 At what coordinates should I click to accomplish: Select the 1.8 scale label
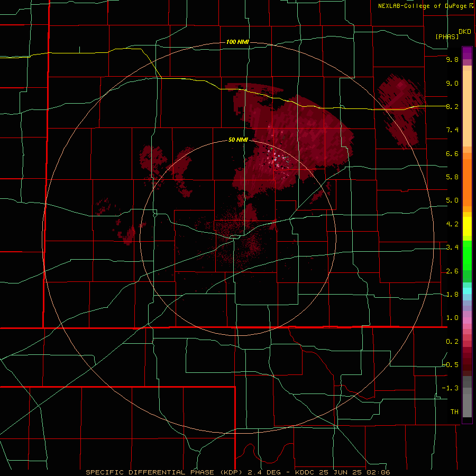(x=452, y=295)
